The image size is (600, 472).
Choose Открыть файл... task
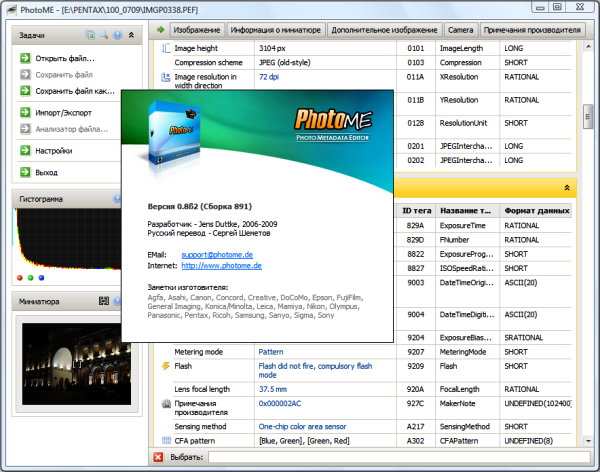pyautogui.click(x=65, y=59)
